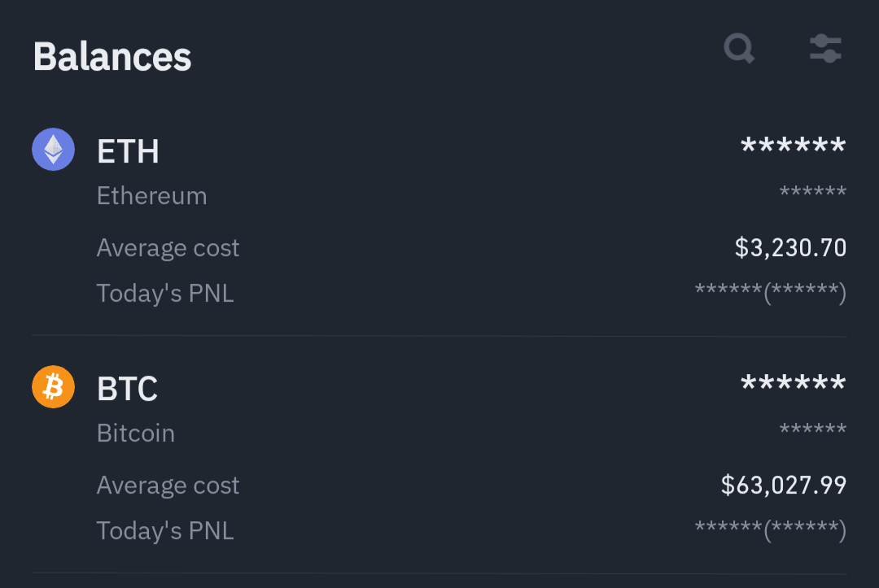Tap the sliders icon next to search
This screenshot has width=879, height=588.
[825, 49]
